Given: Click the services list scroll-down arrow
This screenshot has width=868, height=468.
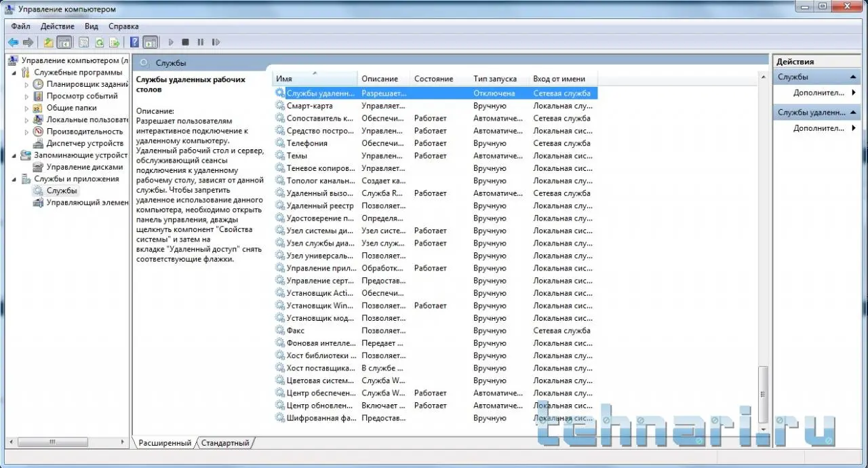Looking at the screenshot, I should [x=764, y=429].
